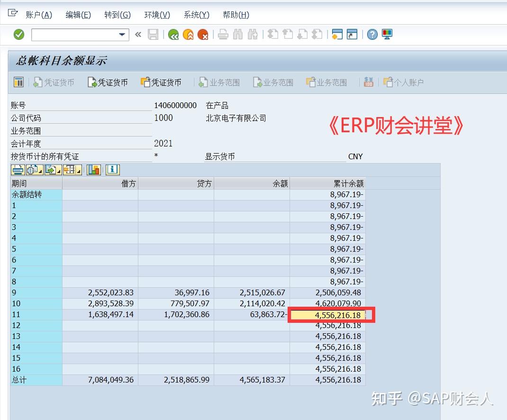The width and height of the screenshot is (507, 420).
Task: Open the sort options triangle on the list toolbar
Action: click(40, 173)
